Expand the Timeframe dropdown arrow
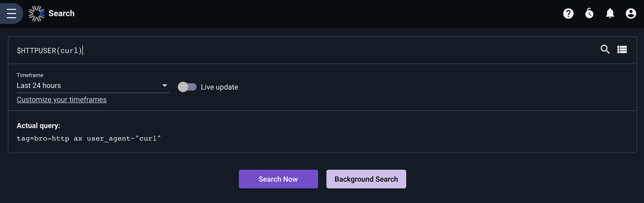644x203 pixels. (x=165, y=86)
